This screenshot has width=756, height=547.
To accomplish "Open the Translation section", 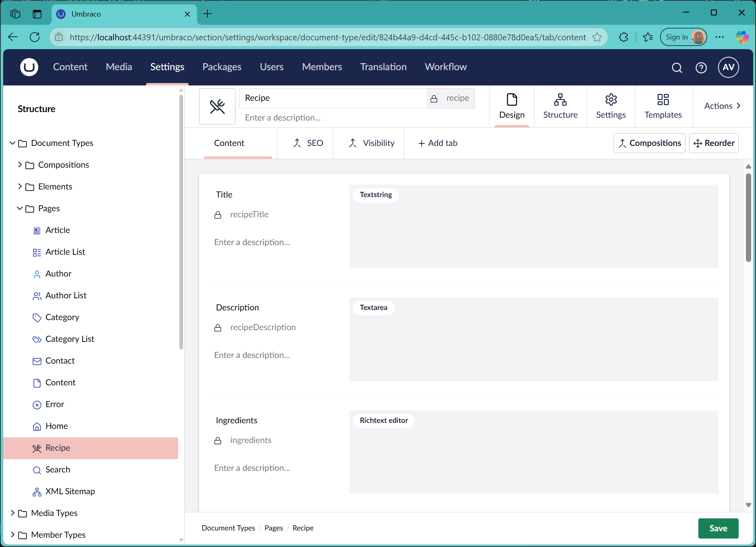I will click(383, 67).
